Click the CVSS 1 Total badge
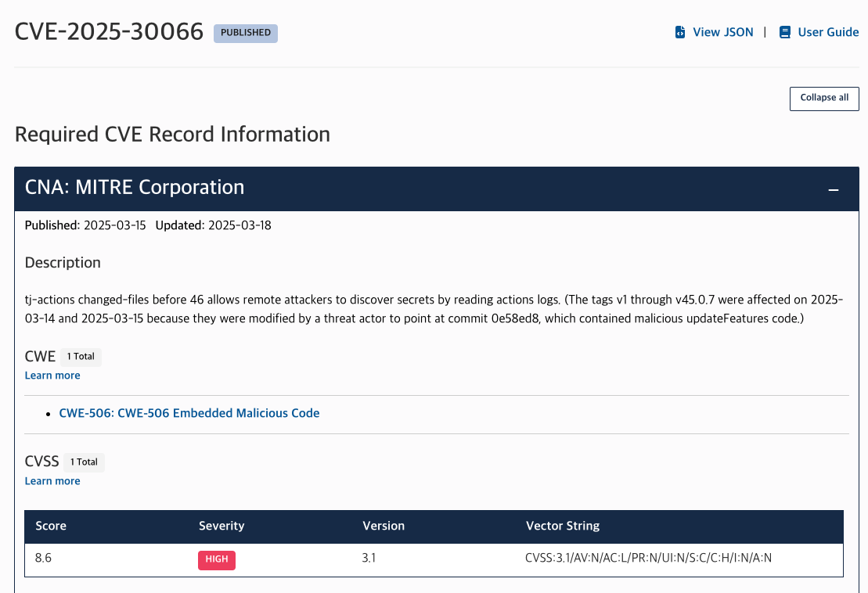 [85, 462]
